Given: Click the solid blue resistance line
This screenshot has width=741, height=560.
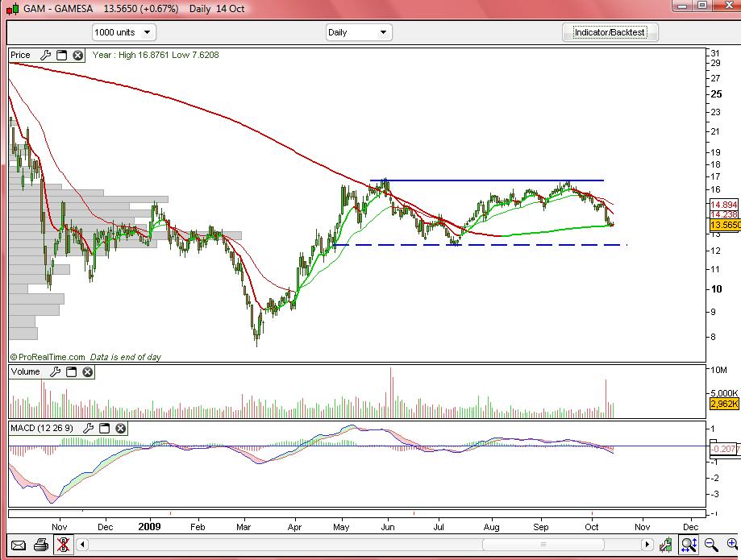Looking at the screenshot, I should 487,180.
